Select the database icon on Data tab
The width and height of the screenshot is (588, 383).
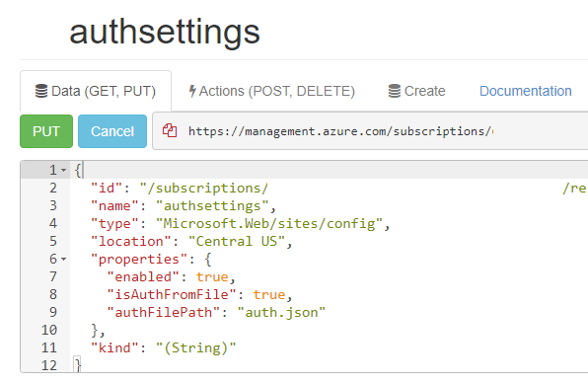41,91
